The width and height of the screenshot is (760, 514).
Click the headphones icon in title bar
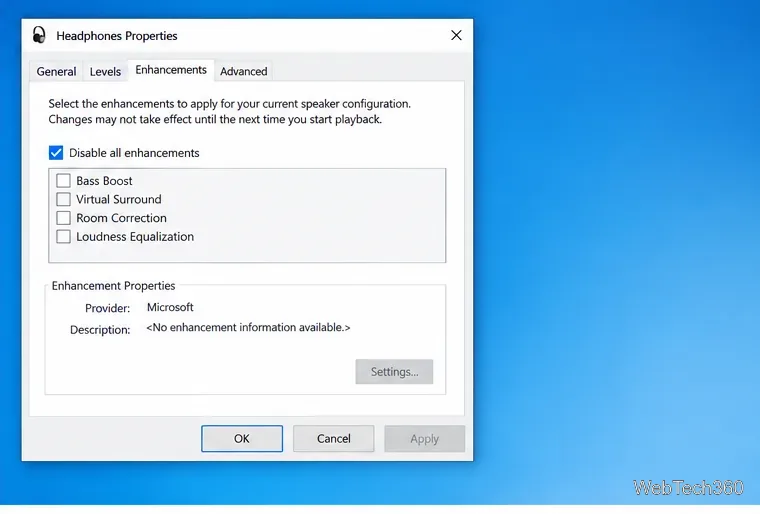39,35
